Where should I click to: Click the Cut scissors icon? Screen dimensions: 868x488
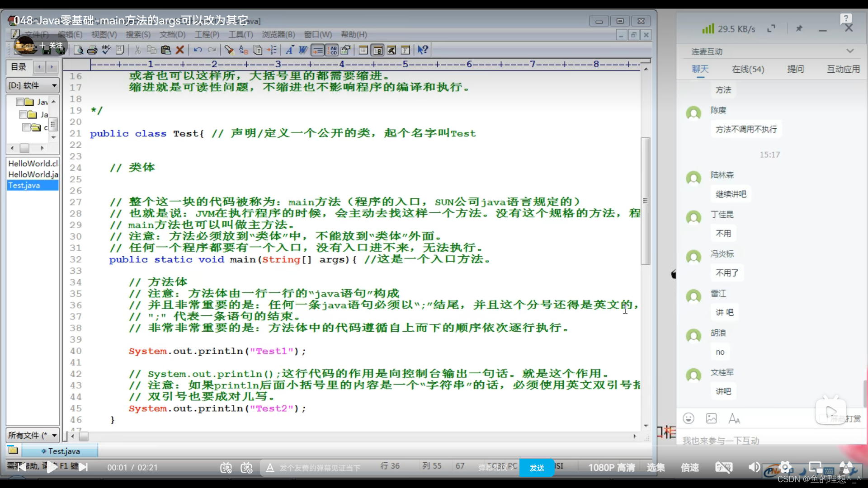point(137,50)
